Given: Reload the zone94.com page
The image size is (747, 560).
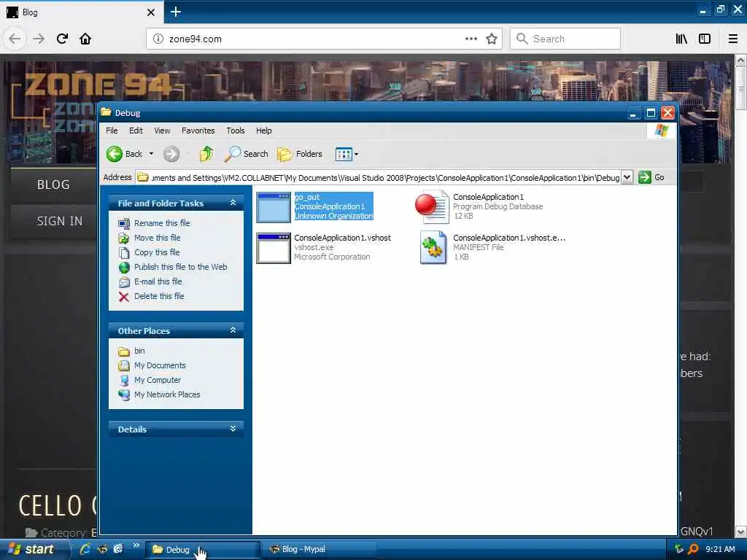Looking at the screenshot, I should coord(62,39).
